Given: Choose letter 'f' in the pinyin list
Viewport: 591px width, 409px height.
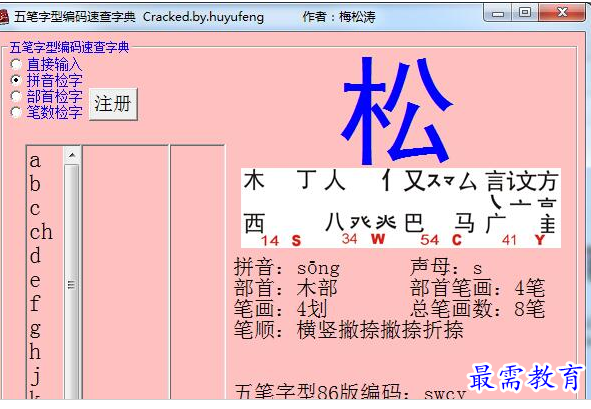Looking at the screenshot, I should [x=35, y=303].
